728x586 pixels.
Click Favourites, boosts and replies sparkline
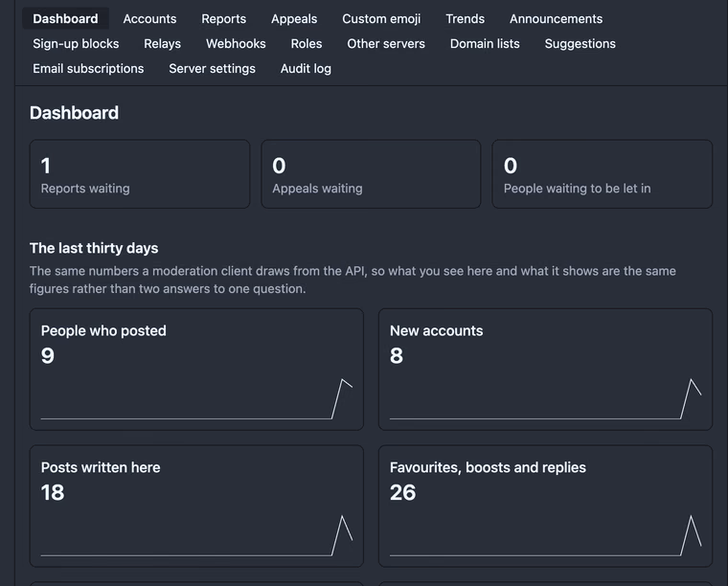pyautogui.click(x=546, y=535)
